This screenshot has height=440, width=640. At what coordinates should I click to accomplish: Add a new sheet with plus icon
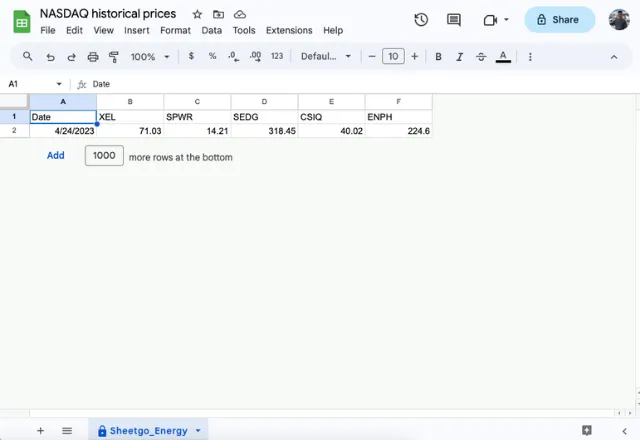(x=40, y=430)
